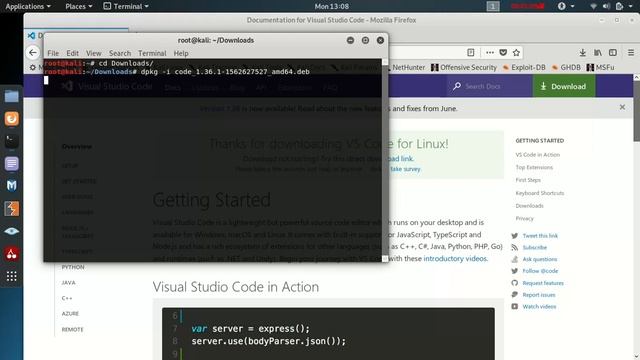640x360 pixels.
Task: Select REMOTE in docs navigation
Action: [72, 329]
